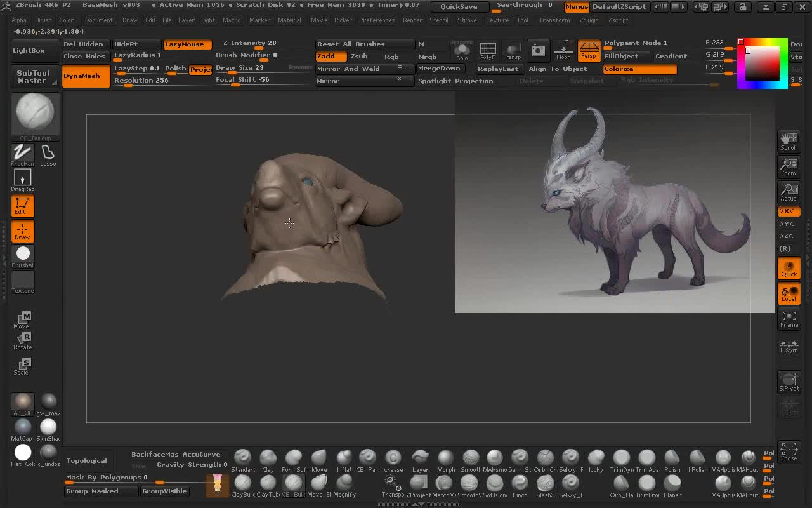The image size is (812, 508).
Task: Click the wolf reference image
Action: coord(615,203)
